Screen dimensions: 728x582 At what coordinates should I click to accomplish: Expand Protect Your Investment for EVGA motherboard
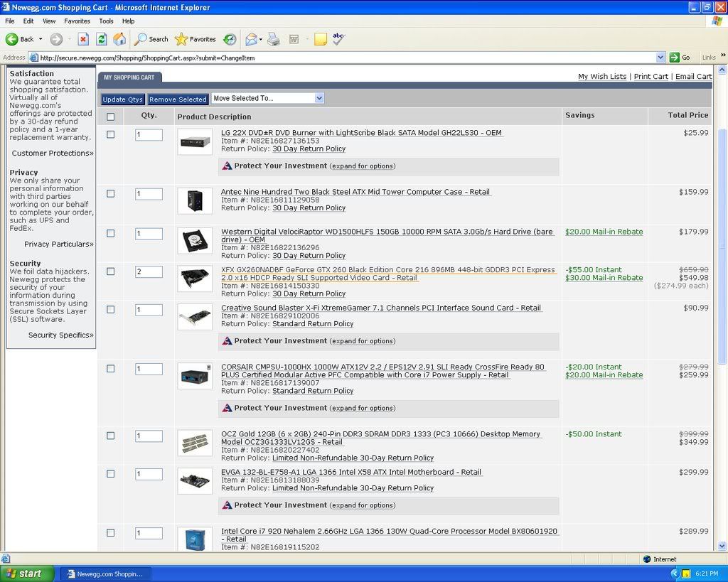(362, 505)
